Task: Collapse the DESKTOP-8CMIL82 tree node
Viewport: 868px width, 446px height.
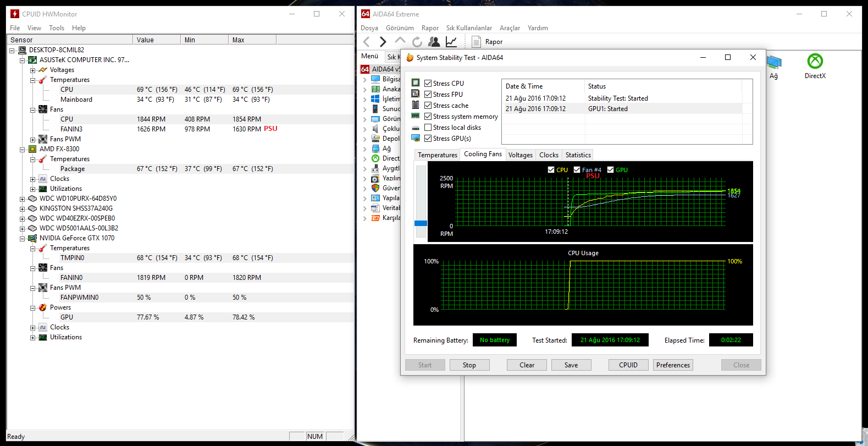Action: coord(12,50)
